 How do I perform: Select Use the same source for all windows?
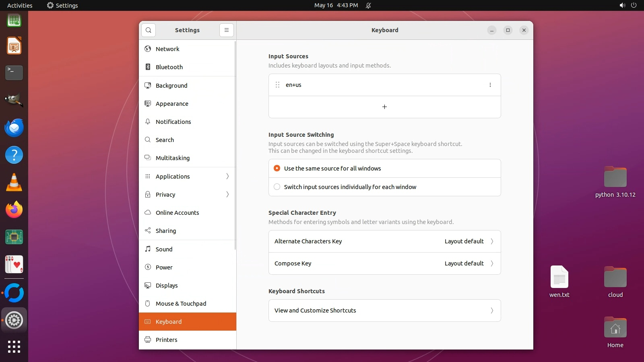[x=277, y=169]
